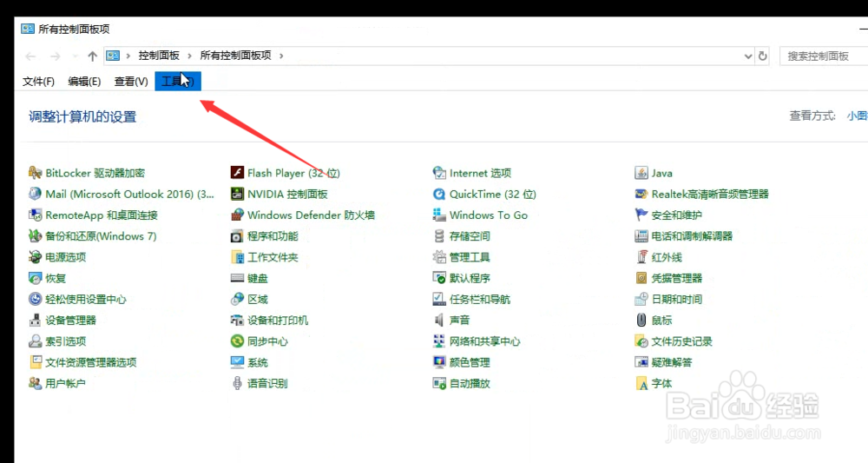
Task: Open the Flash Player (32 位) icon
Action: click(237, 173)
